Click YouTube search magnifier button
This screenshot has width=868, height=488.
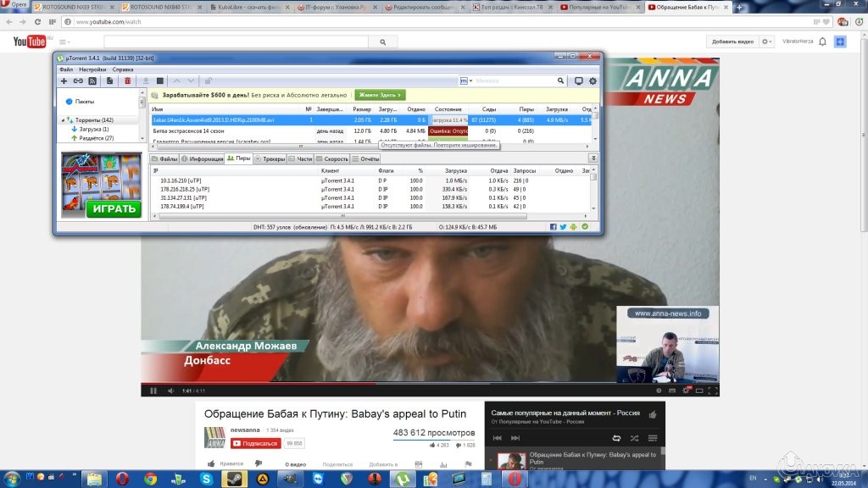382,42
